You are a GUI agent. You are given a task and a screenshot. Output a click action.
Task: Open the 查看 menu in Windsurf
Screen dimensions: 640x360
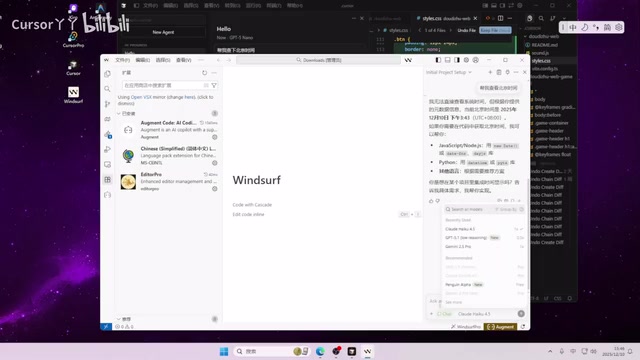(183, 60)
